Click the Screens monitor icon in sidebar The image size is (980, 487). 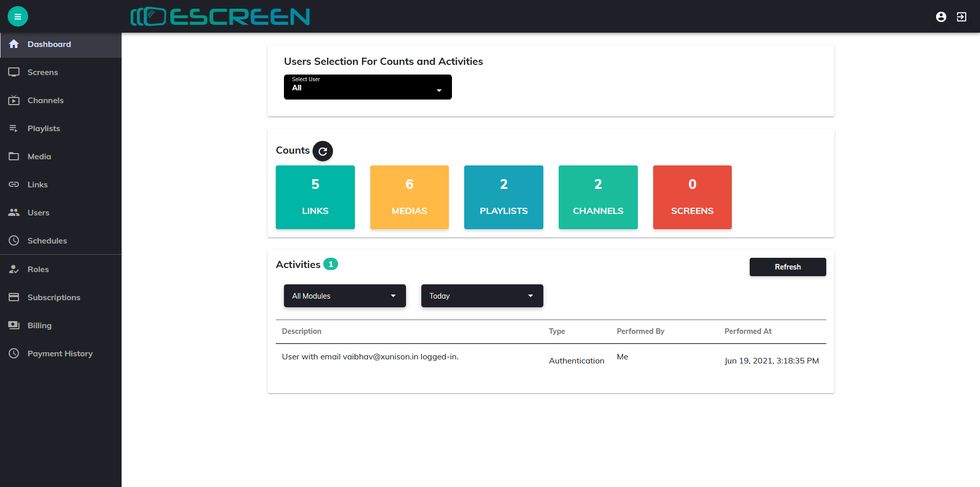click(14, 72)
